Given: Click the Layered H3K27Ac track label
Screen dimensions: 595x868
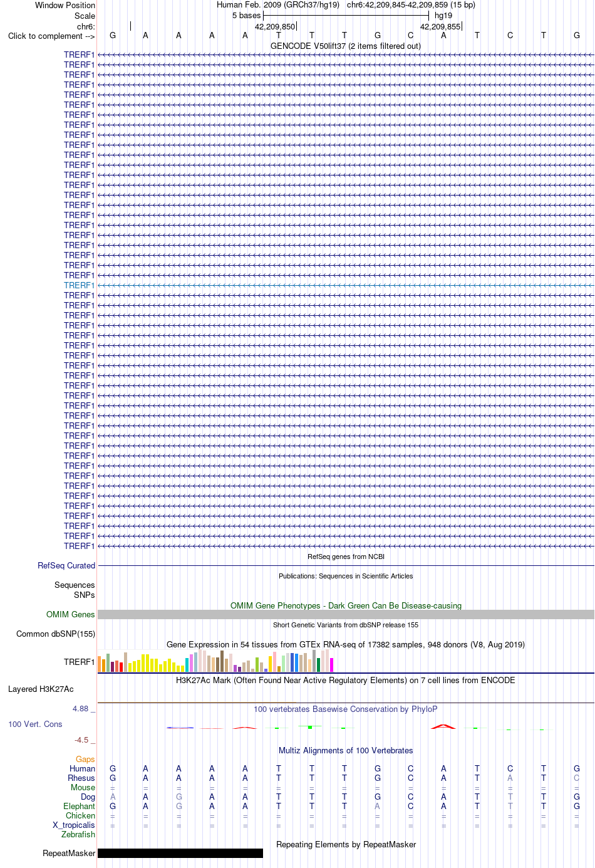Looking at the screenshot, I should 41,689.
